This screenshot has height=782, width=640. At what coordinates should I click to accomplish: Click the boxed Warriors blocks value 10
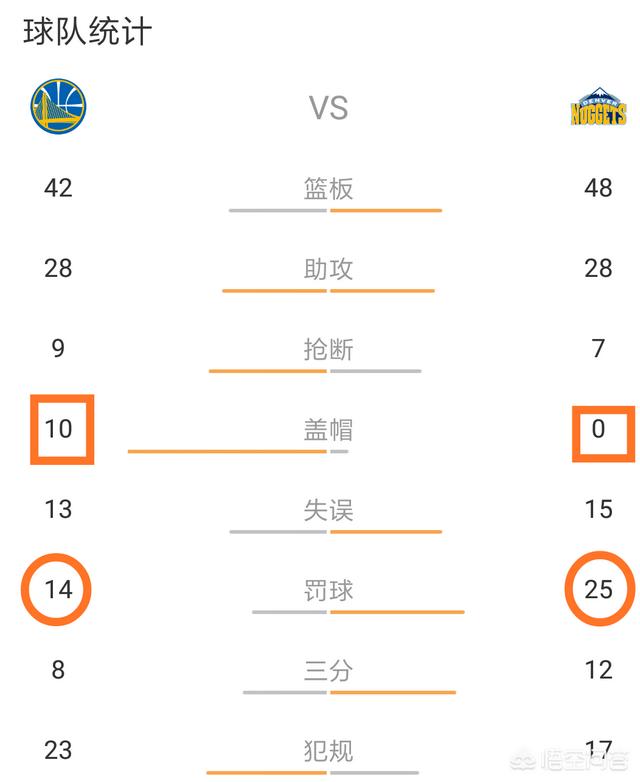[x=58, y=429]
